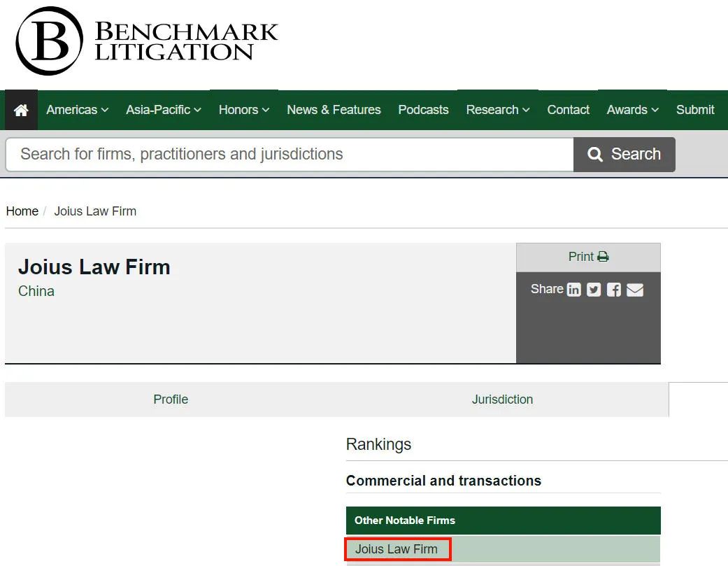Click the Benchmark Litigation logo
The image size is (728, 566).
coord(147,41)
